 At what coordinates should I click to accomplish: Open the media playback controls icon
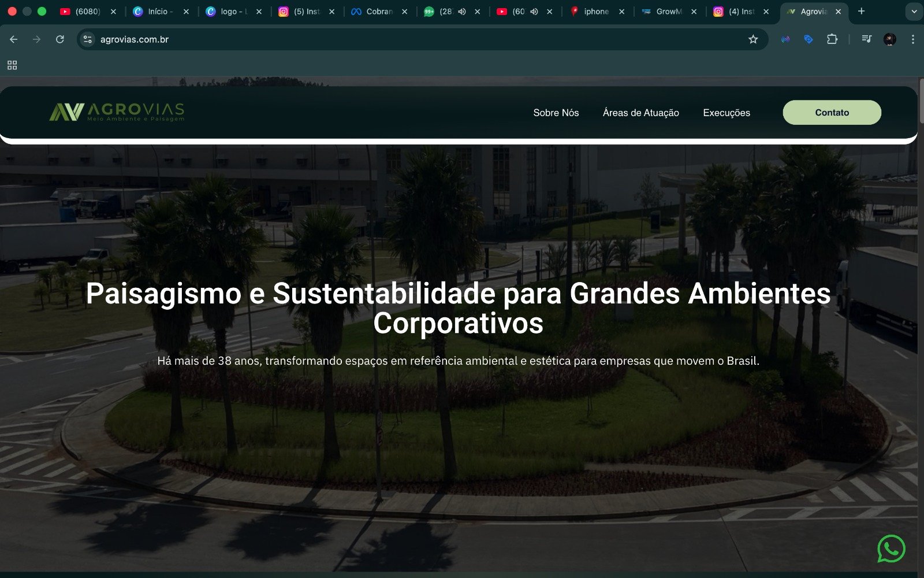coord(866,39)
